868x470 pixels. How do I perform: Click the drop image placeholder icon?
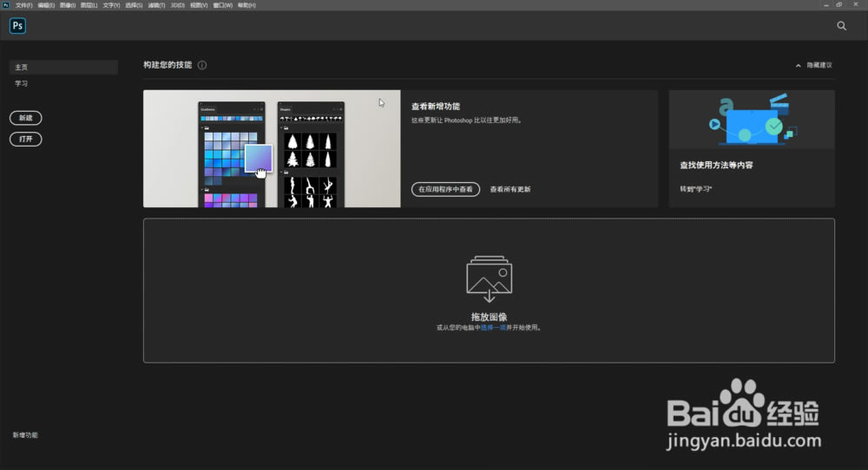click(x=489, y=279)
